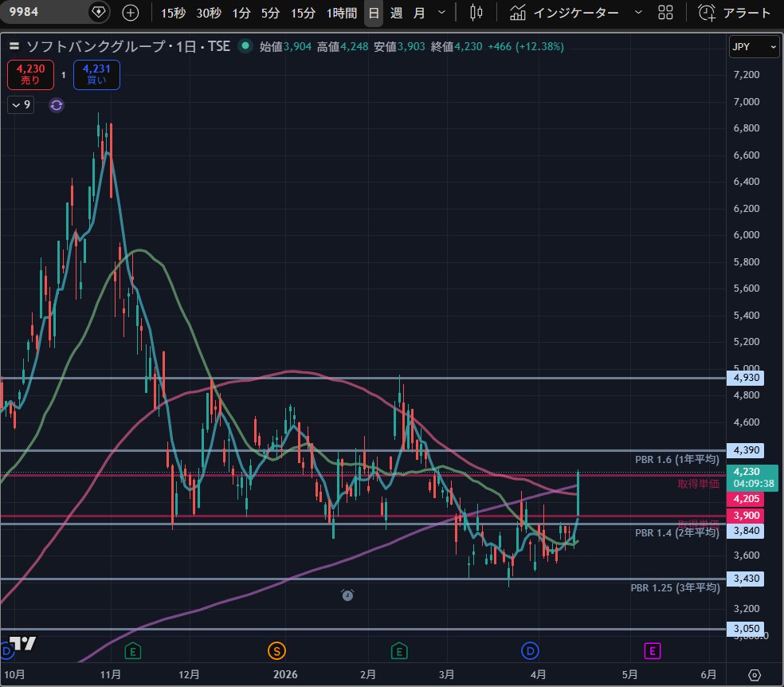
Task: Click the diamond premium icon next to 9984
Action: click(99, 11)
